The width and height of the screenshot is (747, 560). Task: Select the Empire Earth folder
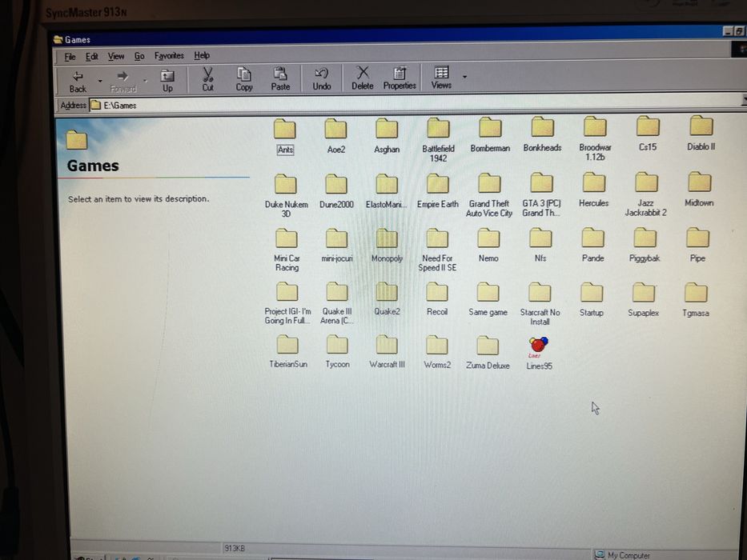438,191
